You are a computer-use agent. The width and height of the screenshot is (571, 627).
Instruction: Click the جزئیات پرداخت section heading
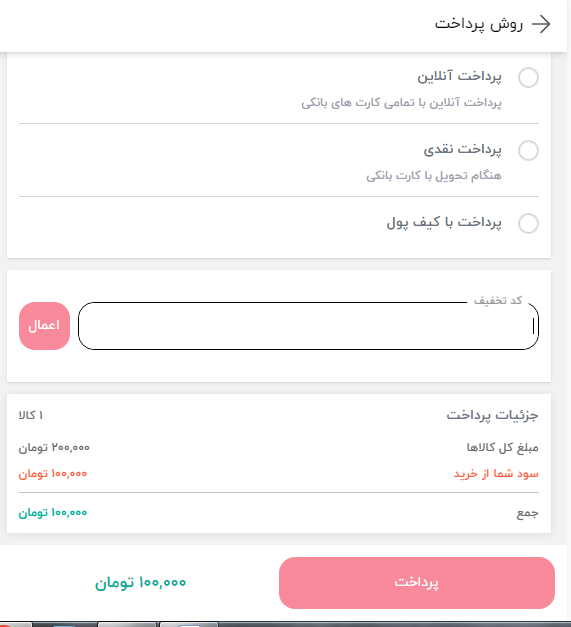point(492,415)
